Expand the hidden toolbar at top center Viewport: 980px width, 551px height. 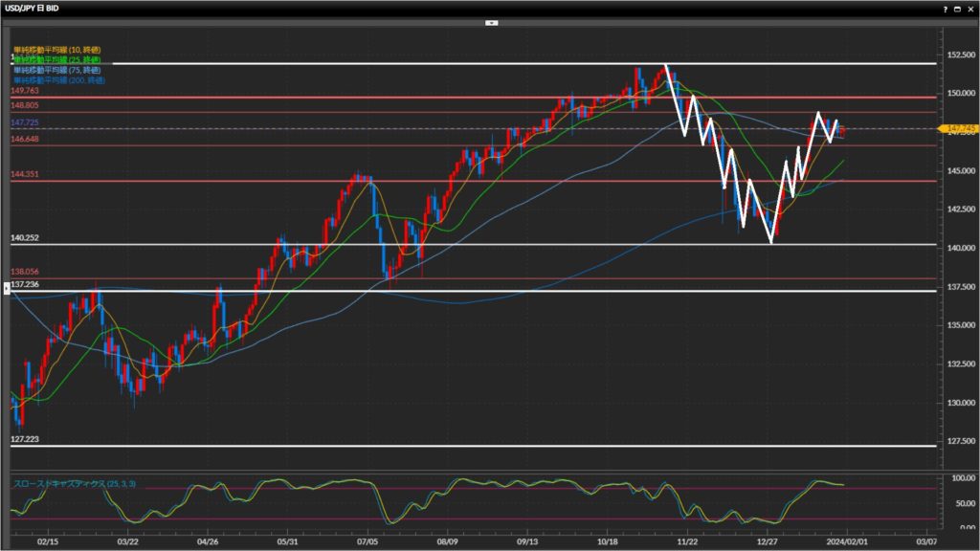[x=490, y=21]
